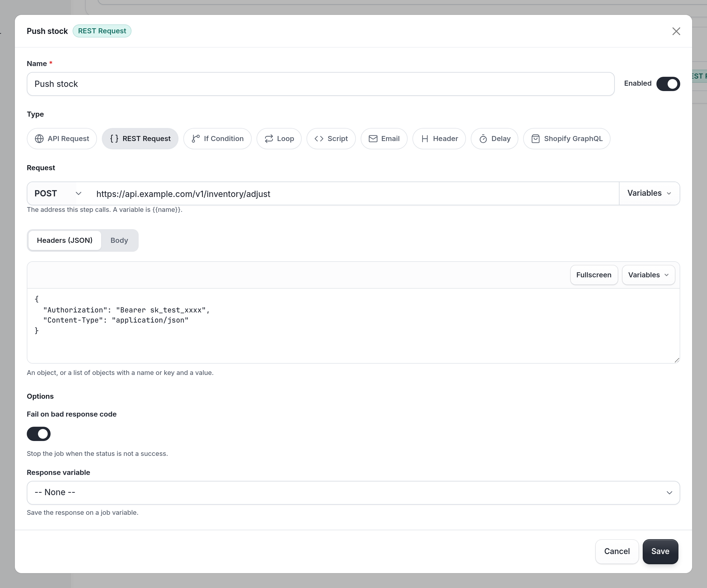Choose the REST Request braces icon type
The image size is (707, 588).
(140, 139)
